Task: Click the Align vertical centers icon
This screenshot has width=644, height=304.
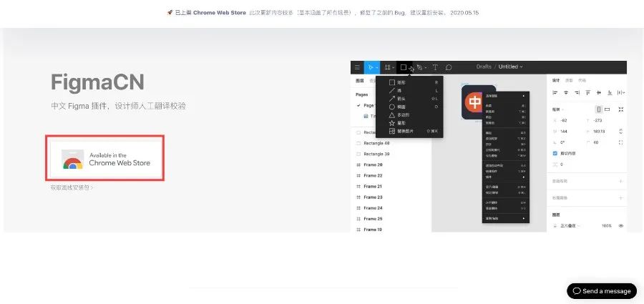Action: [599, 93]
